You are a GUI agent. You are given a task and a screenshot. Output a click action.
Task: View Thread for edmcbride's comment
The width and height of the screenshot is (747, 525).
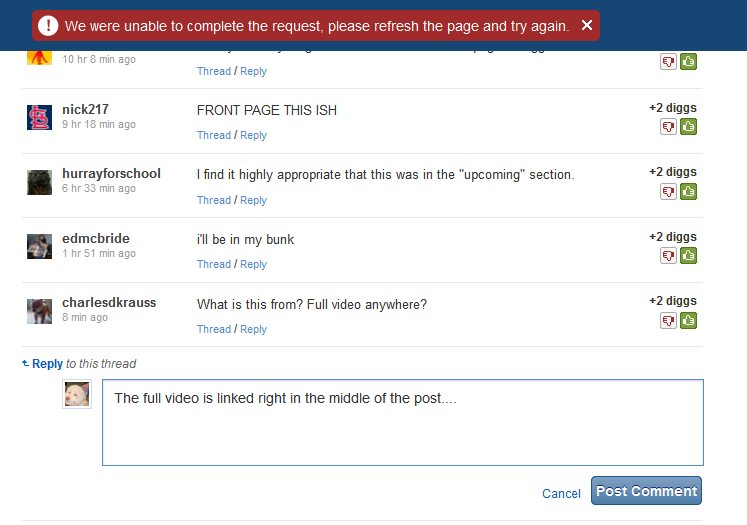tap(214, 264)
